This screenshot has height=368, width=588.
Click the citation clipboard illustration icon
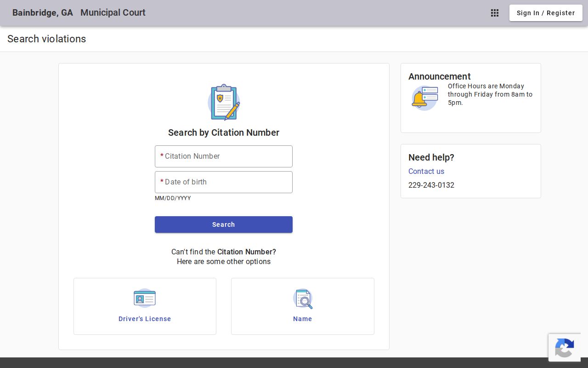[224, 102]
